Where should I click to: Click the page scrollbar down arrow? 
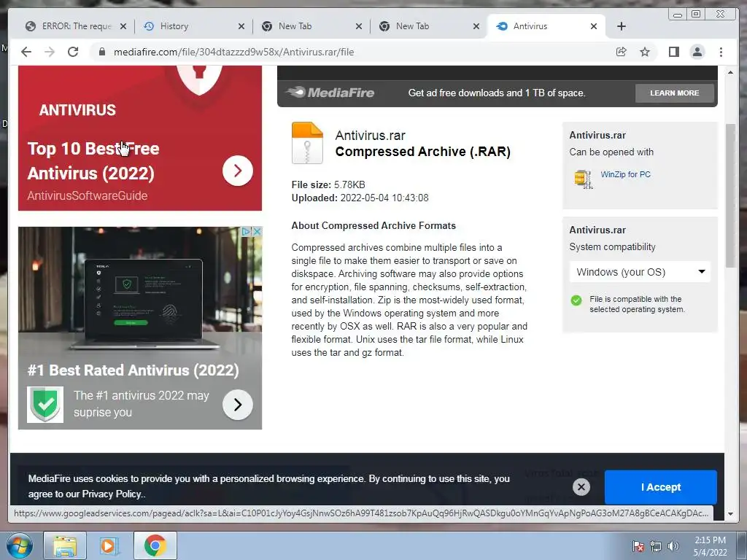pos(730,514)
